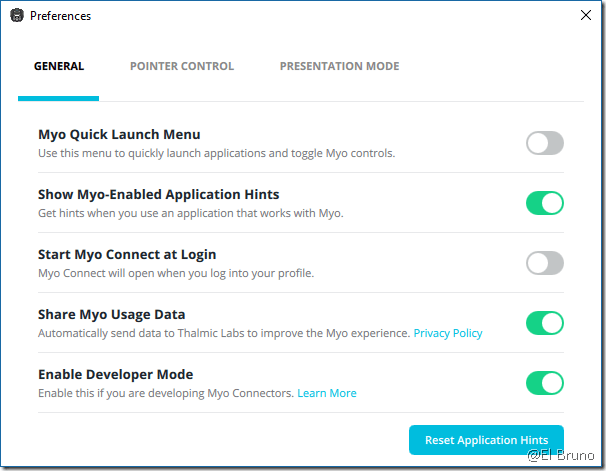Click the Myo icon in title bar

point(16,16)
